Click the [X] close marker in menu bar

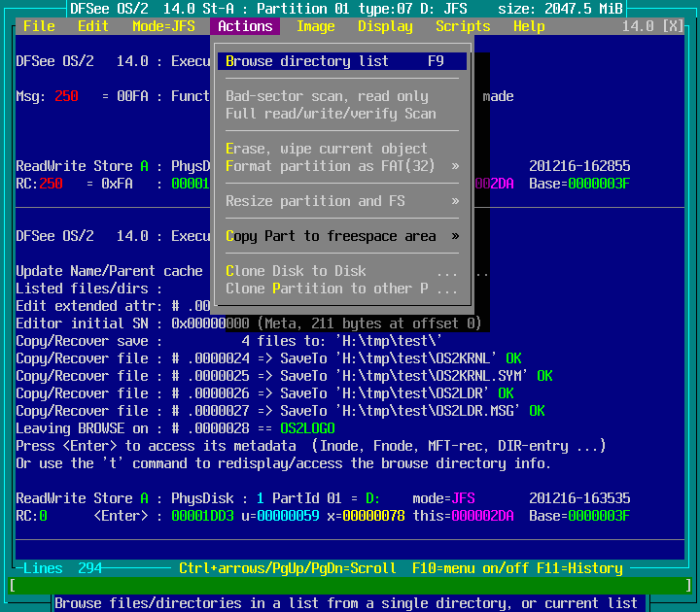pyautogui.click(x=673, y=26)
